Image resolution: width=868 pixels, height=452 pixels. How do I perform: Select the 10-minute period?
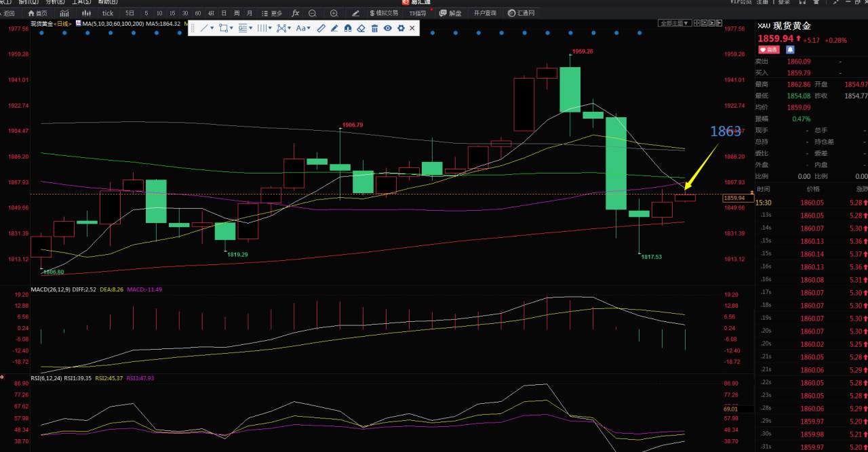[159, 13]
